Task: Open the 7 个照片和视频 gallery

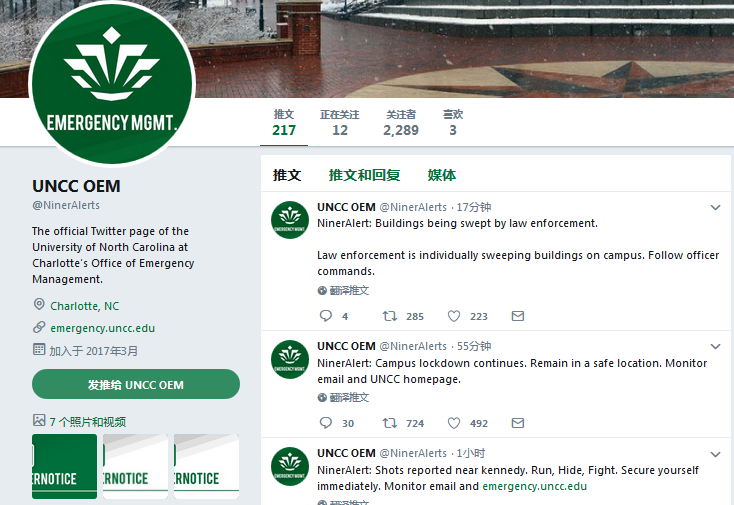Action: pos(88,422)
